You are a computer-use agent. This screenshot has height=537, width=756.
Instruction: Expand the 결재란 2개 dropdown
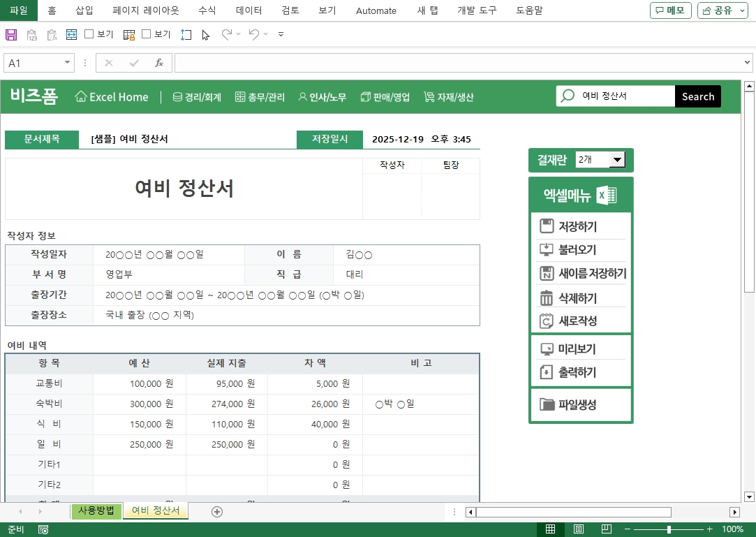(617, 160)
